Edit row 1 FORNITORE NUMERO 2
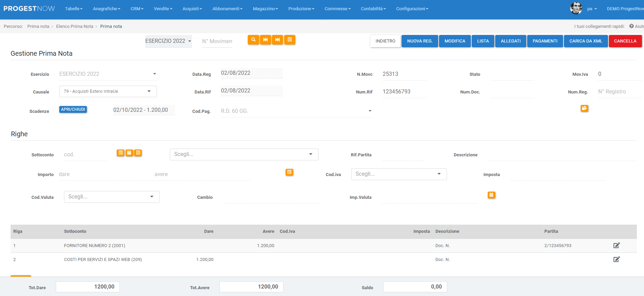 [616, 245]
